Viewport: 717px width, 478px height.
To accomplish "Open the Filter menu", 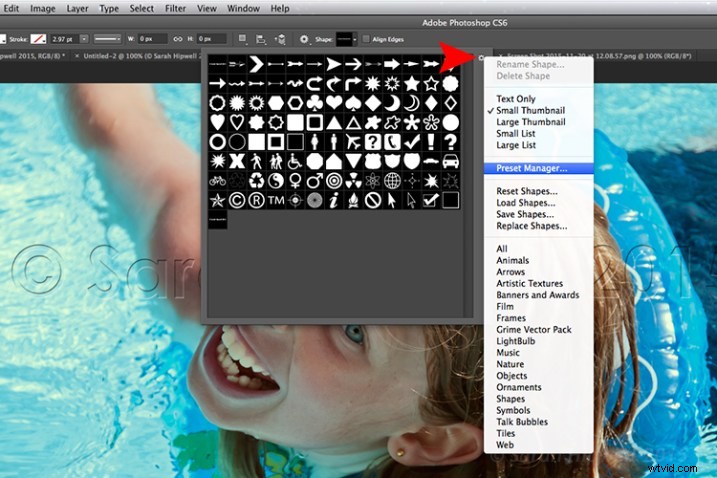I will pos(175,8).
